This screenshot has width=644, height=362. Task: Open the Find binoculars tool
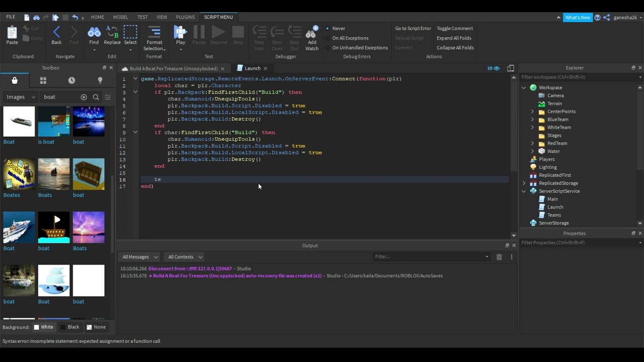(x=94, y=33)
